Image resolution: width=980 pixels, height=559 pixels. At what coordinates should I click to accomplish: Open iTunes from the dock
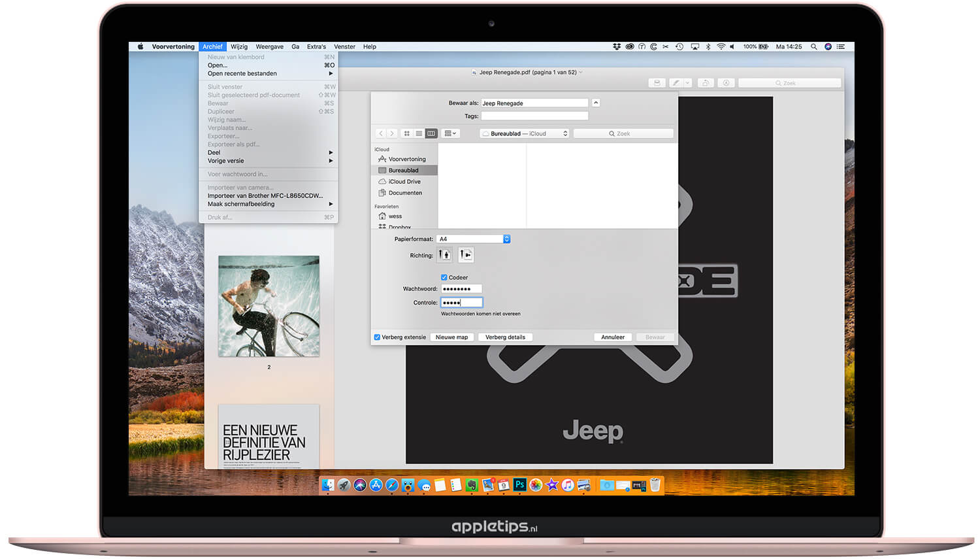click(x=568, y=485)
